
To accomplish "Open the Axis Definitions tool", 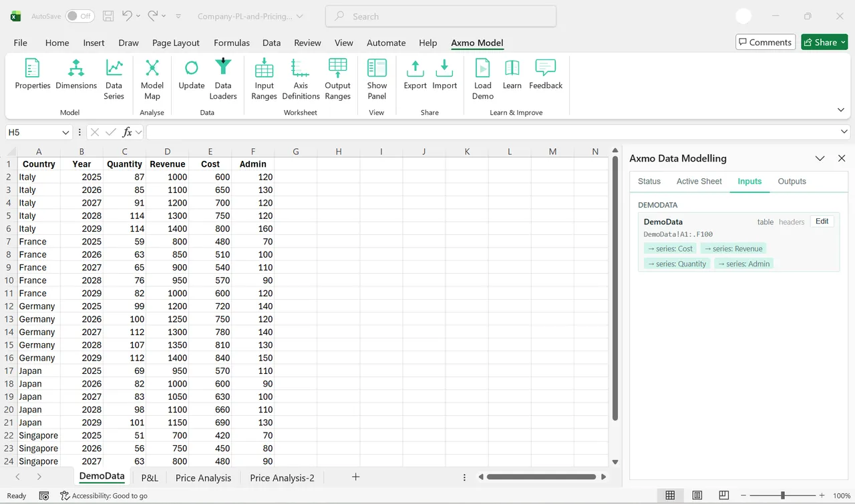I will tap(301, 79).
